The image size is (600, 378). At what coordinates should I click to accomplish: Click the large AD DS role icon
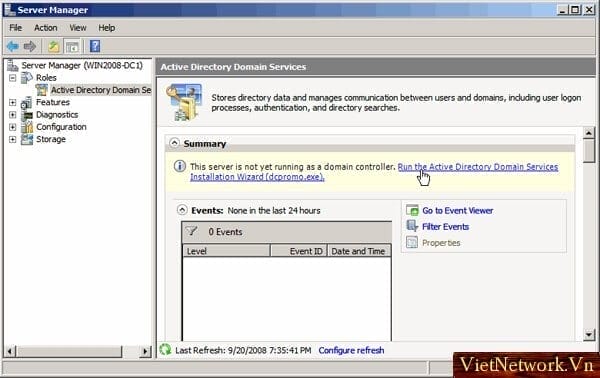tap(184, 102)
